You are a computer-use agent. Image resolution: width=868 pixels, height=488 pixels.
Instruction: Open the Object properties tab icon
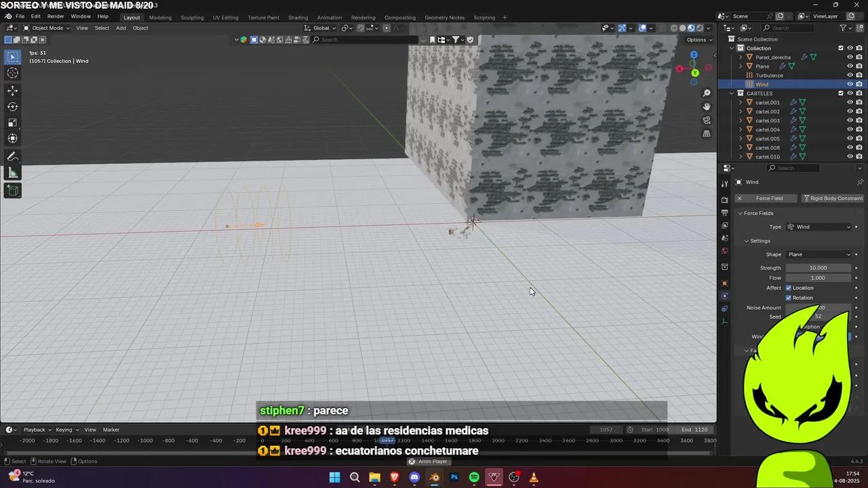tap(725, 283)
